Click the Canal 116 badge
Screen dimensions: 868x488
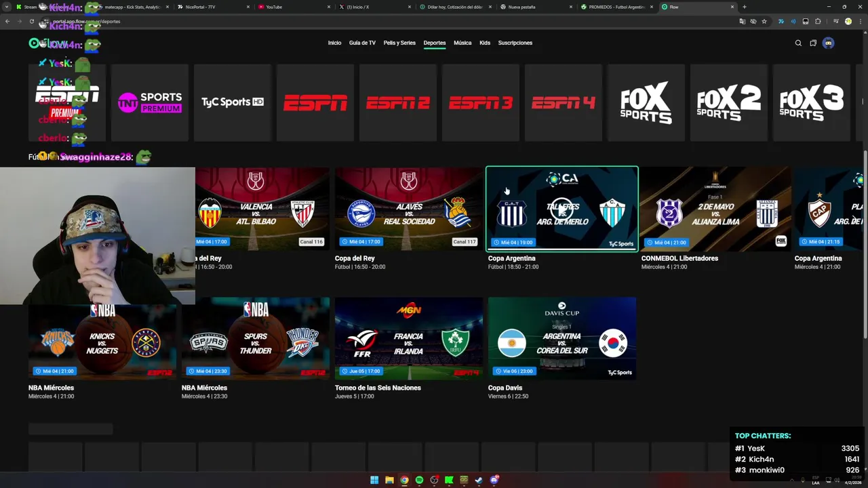[x=311, y=242]
